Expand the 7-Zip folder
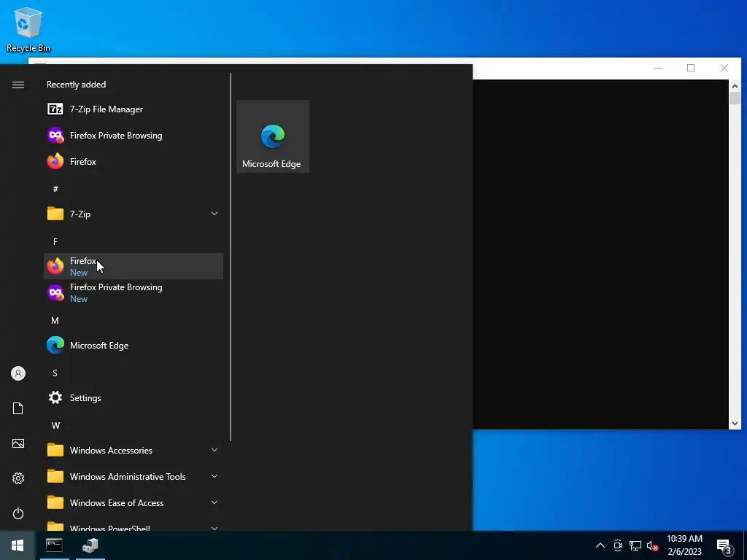Image resolution: width=747 pixels, height=560 pixels. pyautogui.click(x=133, y=214)
